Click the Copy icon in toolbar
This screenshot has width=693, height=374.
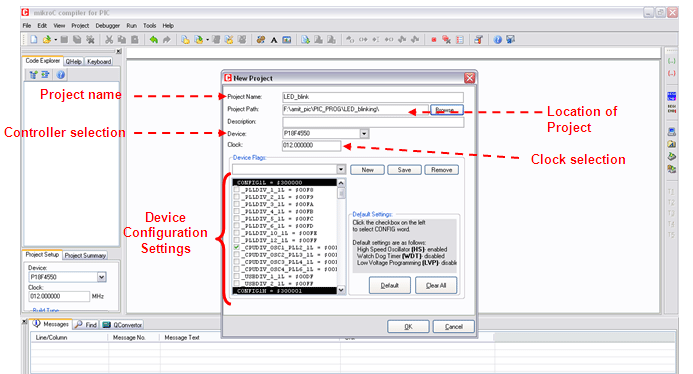tap(122, 39)
